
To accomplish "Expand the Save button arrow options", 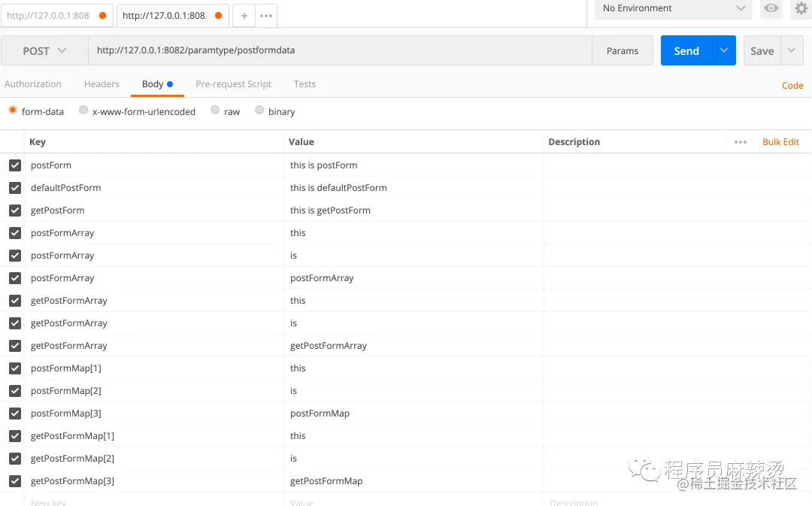I will [791, 50].
